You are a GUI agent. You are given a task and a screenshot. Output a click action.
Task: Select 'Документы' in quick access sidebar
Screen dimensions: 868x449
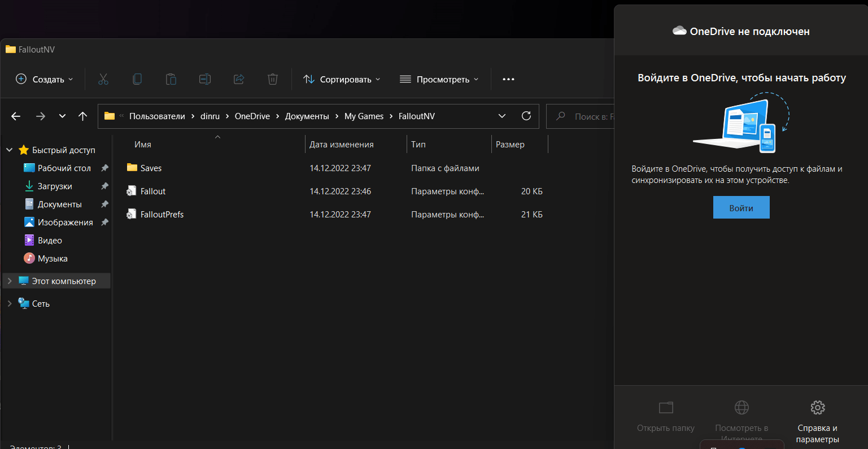pyautogui.click(x=60, y=204)
